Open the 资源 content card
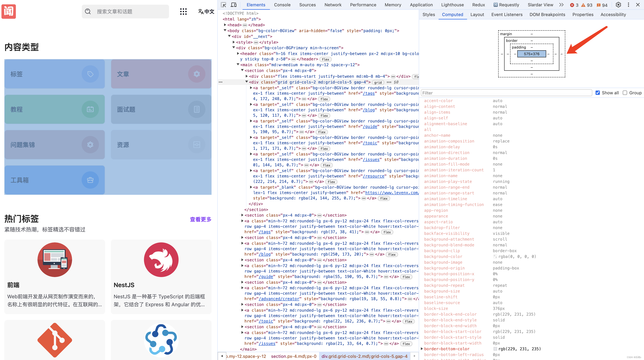 pos(161,145)
